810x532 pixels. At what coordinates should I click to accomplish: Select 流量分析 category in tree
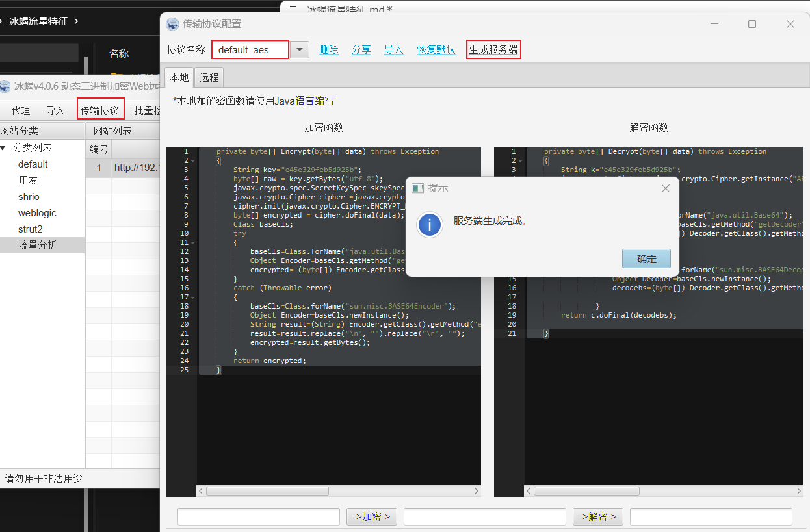pyautogui.click(x=38, y=245)
